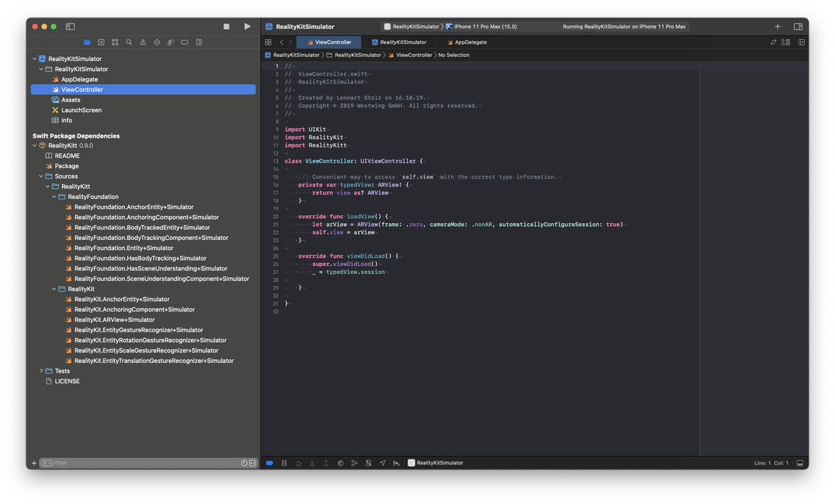Screen dimensions: 835x504
Task: Open the LICENSE file
Action: (62, 382)
